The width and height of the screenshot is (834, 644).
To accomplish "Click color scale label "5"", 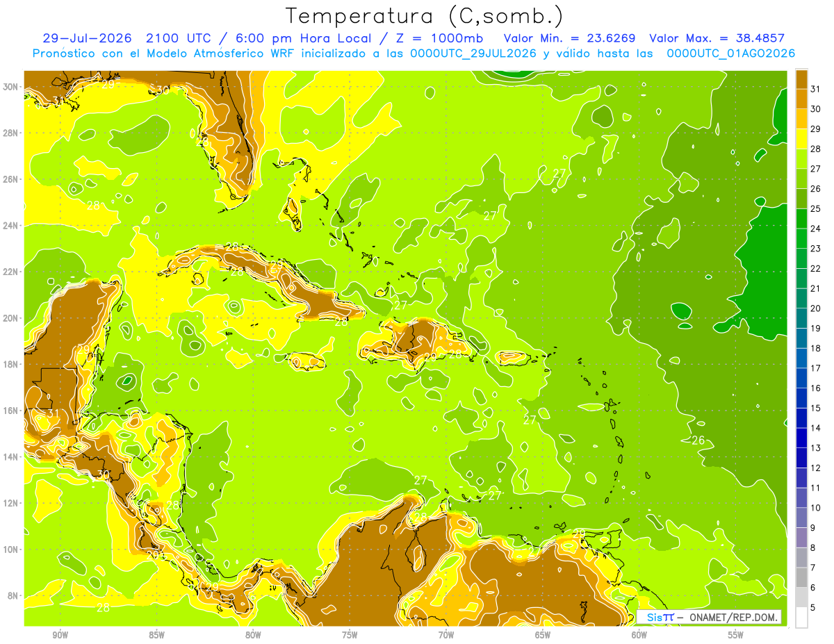I will pyautogui.click(x=813, y=608).
